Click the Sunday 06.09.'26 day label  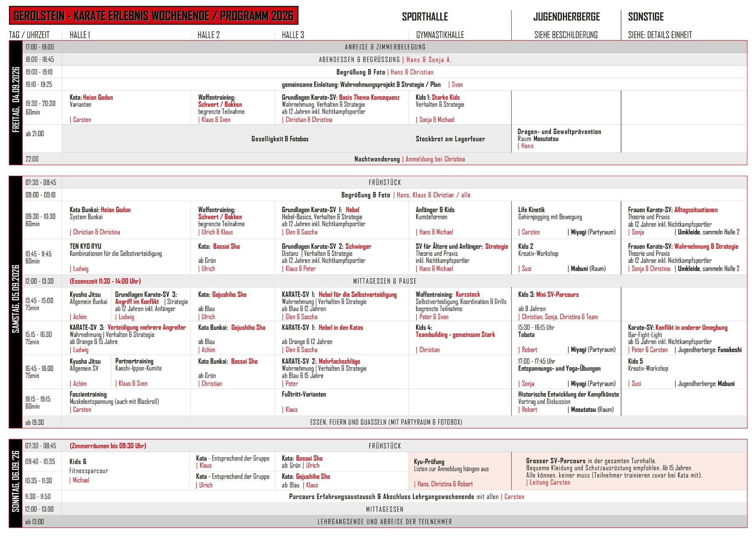click(16, 481)
